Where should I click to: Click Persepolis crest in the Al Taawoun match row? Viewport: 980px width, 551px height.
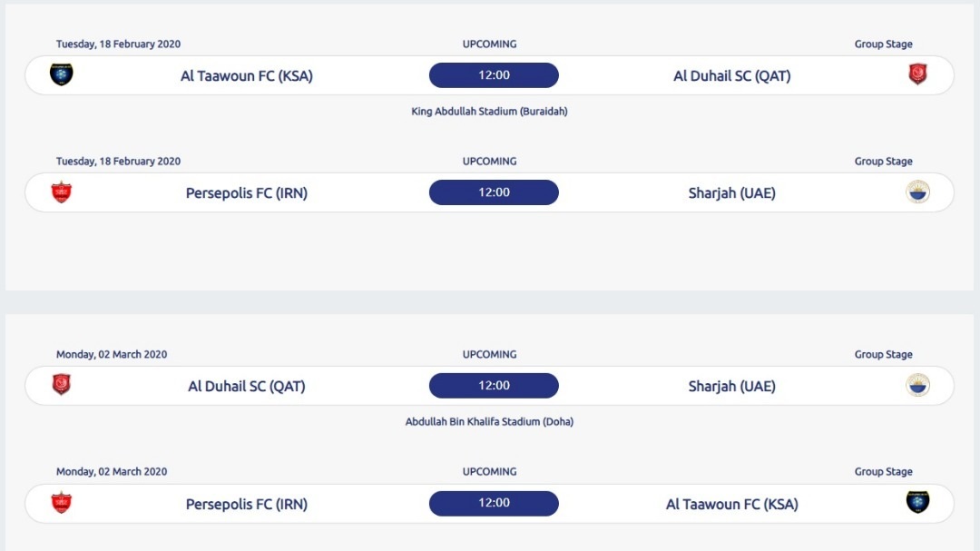coord(62,503)
